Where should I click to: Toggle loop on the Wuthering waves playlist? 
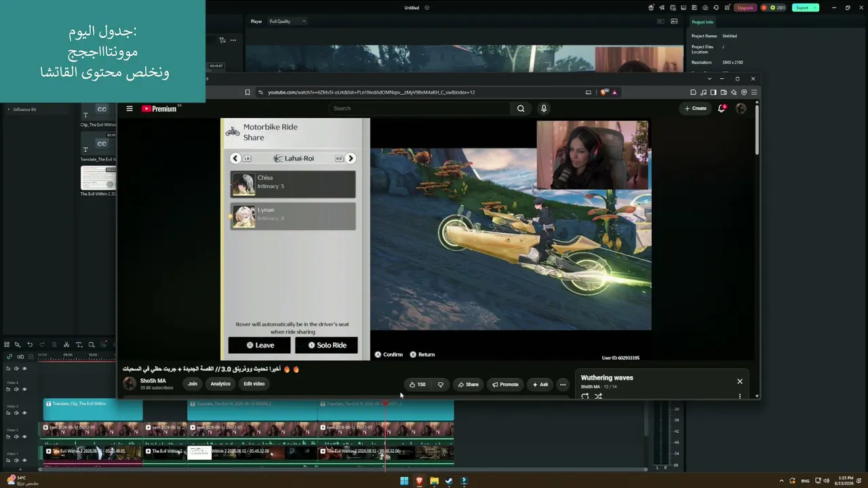pos(585,396)
